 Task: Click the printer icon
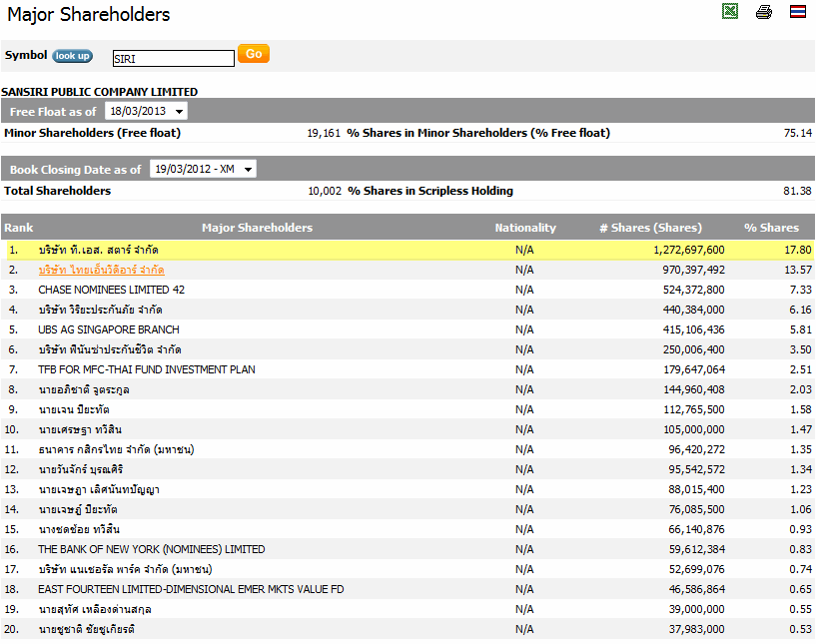[x=763, y=11]
